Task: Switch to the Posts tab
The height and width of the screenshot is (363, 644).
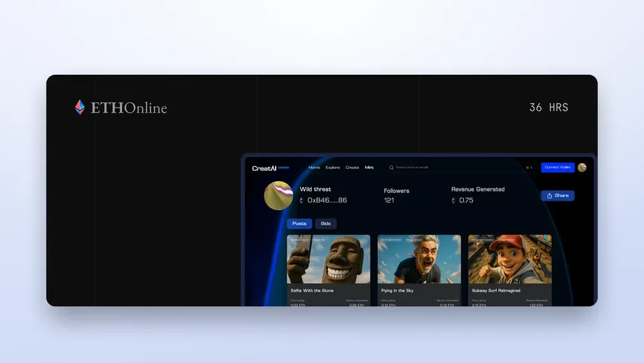Action: click(x=299, y=224)
